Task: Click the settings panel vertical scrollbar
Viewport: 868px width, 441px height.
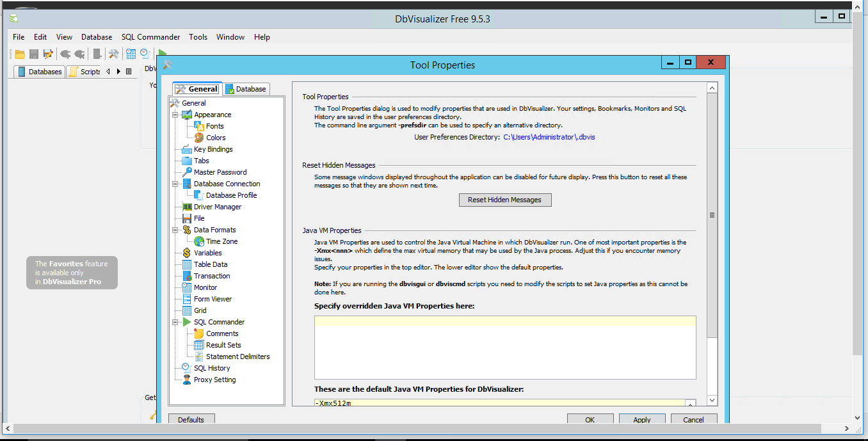Action: [712, 215]
